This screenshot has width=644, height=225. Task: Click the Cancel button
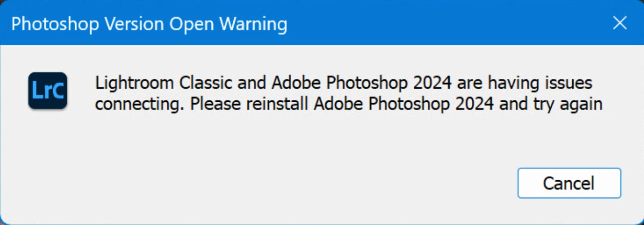pyautogui.click(x=569, y=183)
